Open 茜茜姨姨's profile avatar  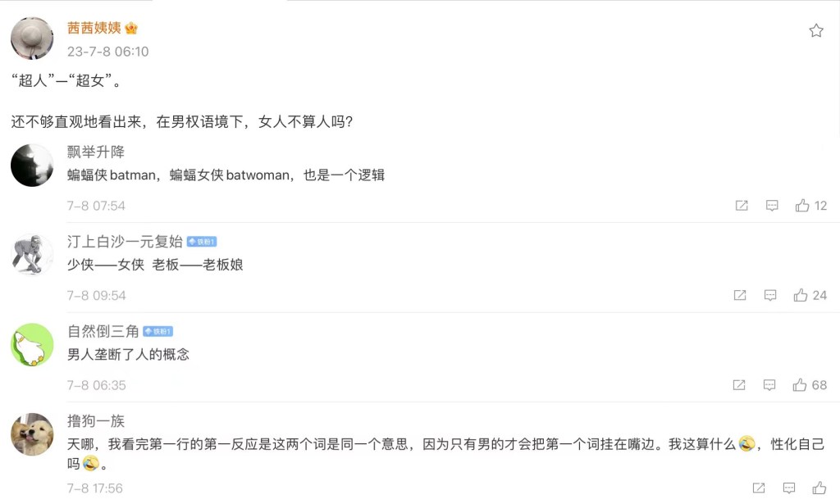(x=32, y=38)
